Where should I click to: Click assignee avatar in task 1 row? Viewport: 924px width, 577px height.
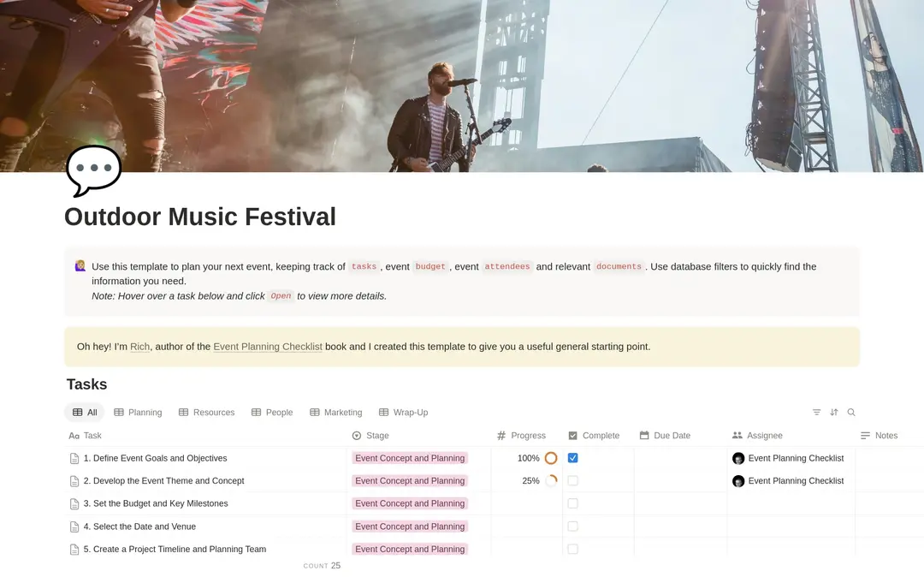(738, 459)
